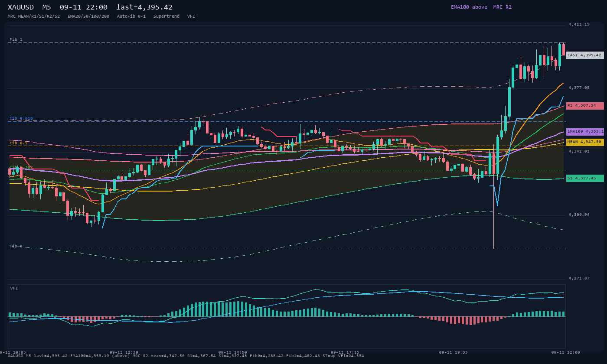Click the "09-11 14:50" time axis label
Screen dimensions: 607x364
[x=233, y=352]
